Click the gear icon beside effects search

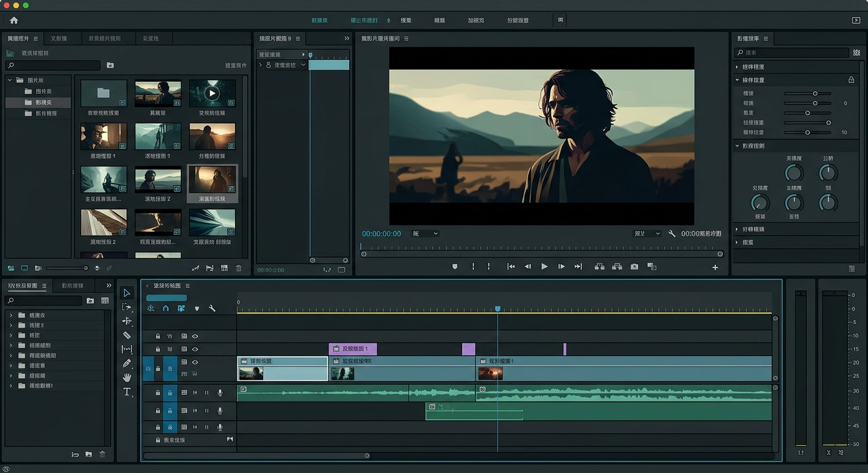856,53
